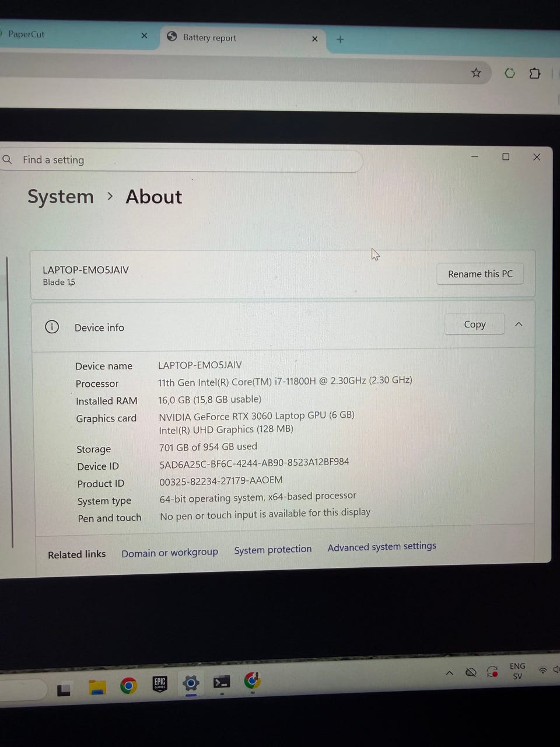560x747 pixels.
Task: Click the Rename this PC button
Action: pos(480,274)
